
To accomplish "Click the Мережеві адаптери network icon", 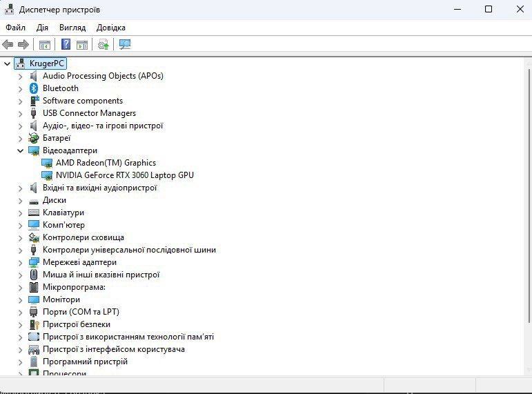I will (34, 262).
